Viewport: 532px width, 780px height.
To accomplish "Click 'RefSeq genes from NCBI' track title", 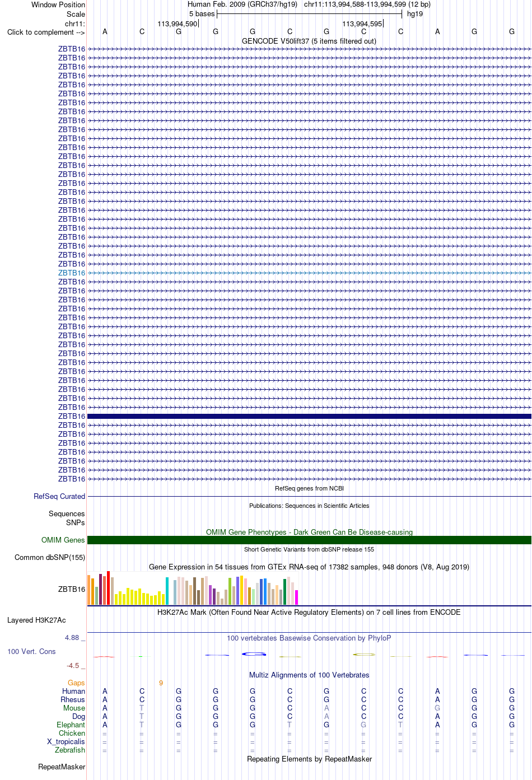I will click(x=309, y=488).
